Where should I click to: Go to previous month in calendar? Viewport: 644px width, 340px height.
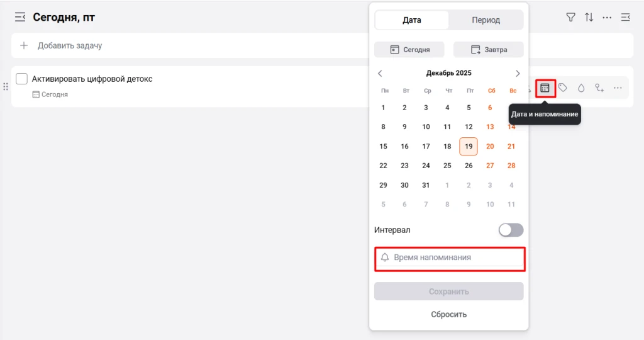(380, 74)
